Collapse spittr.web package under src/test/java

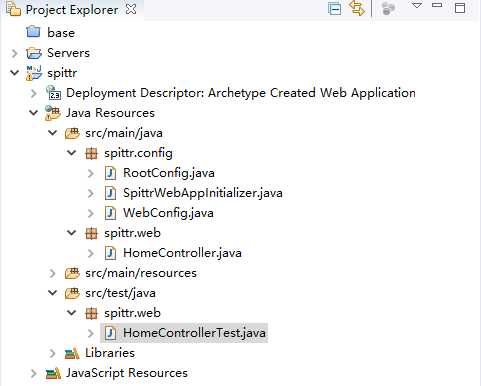pyautogui.click(x=72, y=312)
